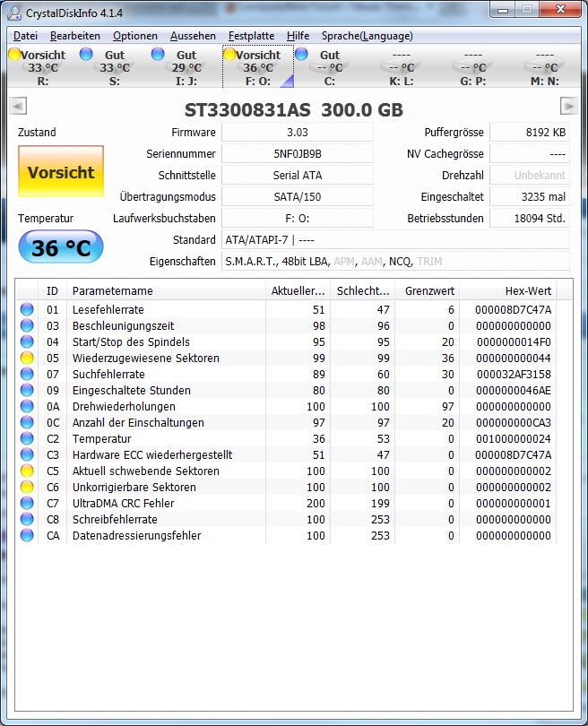Click the Grenzwert column header

click(428, 290)
